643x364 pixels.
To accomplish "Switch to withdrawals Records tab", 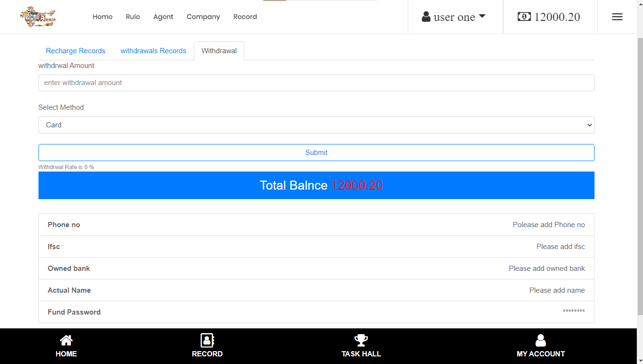I will 153,51.
